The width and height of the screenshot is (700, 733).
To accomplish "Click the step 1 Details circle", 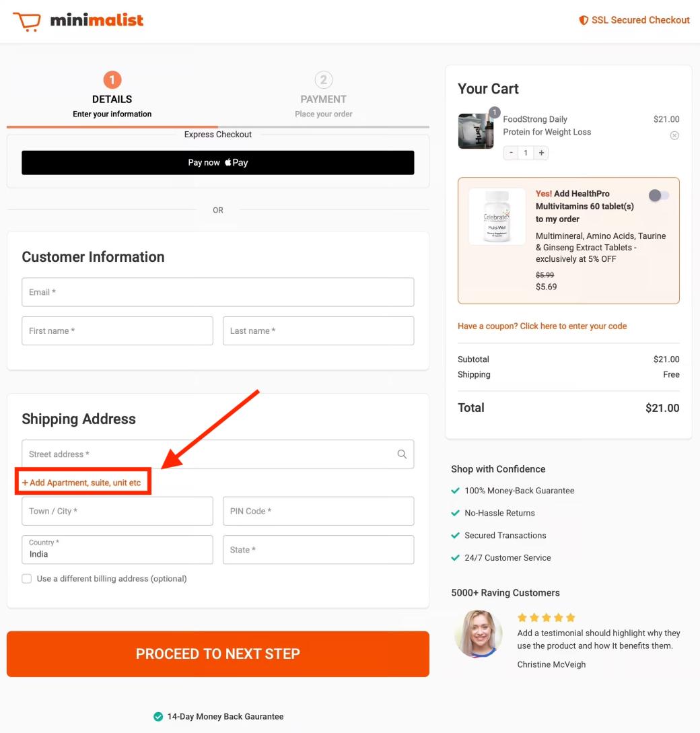I will click(x=112, y=81).
